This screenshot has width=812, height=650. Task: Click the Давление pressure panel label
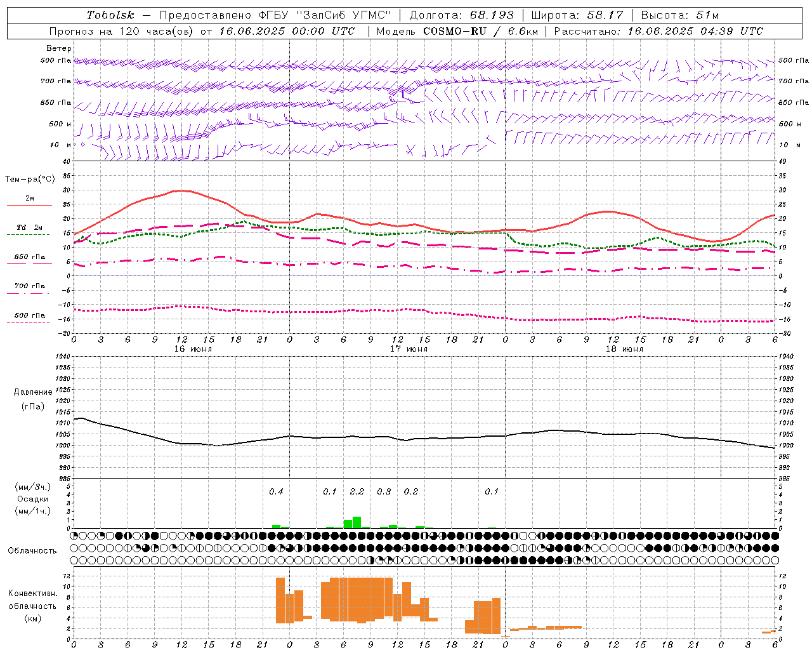33,392
